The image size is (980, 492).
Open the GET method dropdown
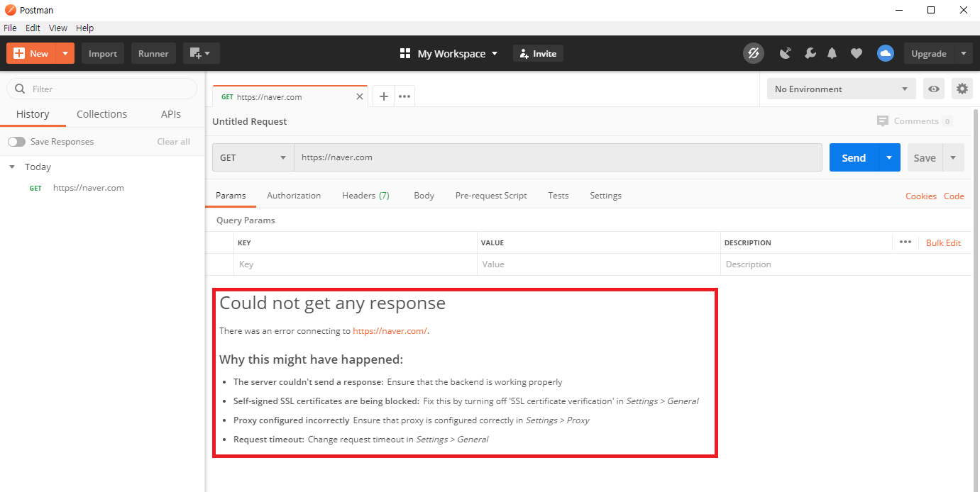pos(253,157)
